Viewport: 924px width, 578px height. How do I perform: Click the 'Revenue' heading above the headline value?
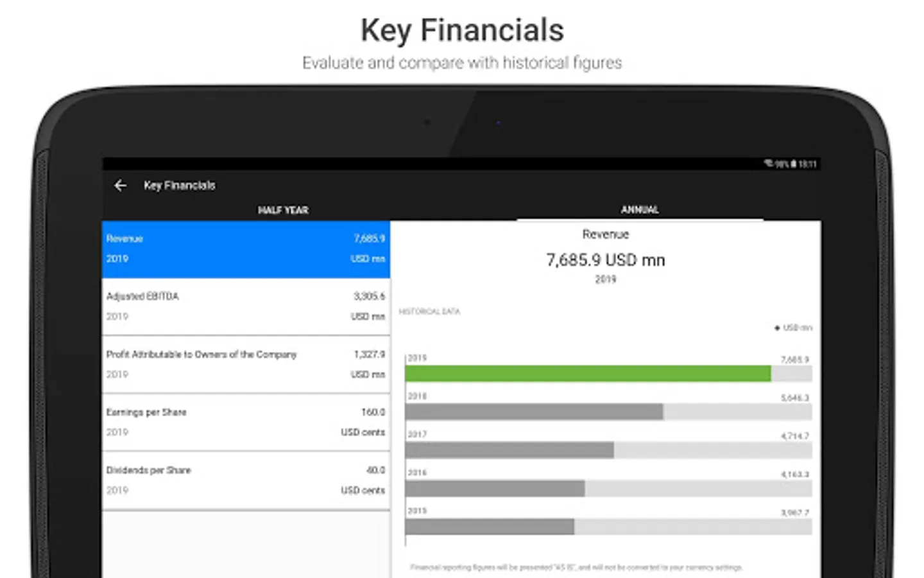pyautogui.click(x=606, y=234)
